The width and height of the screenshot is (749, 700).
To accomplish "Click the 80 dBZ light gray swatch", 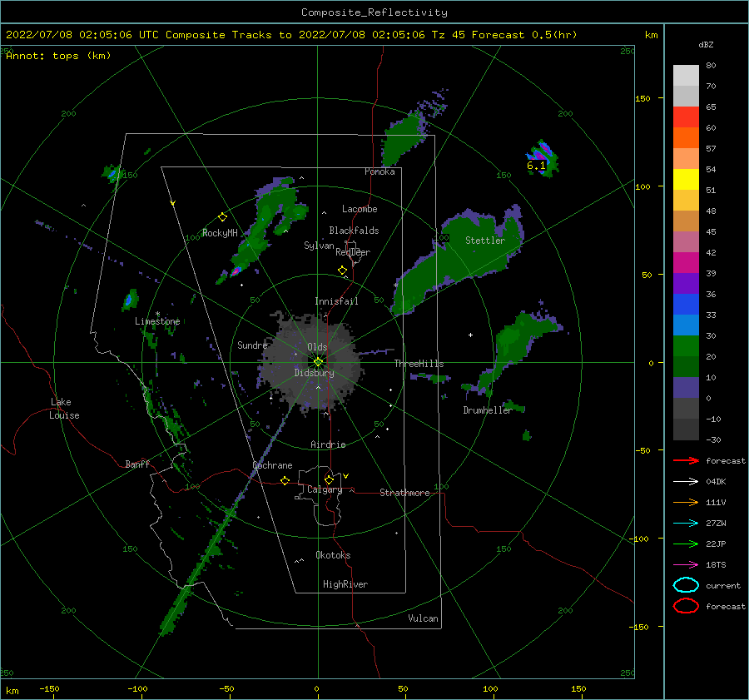I will click(x=686, y=75).
